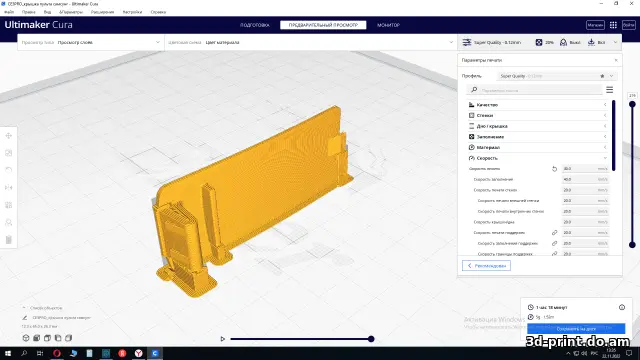Open Yandex browser from taskbar

138,353
